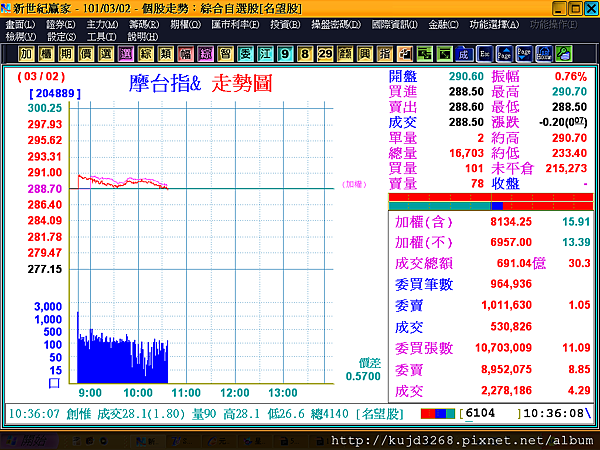Click the small blue square below volume axis
The width and height of the screenshot is (600, 450).
click(x=54, y=383)
